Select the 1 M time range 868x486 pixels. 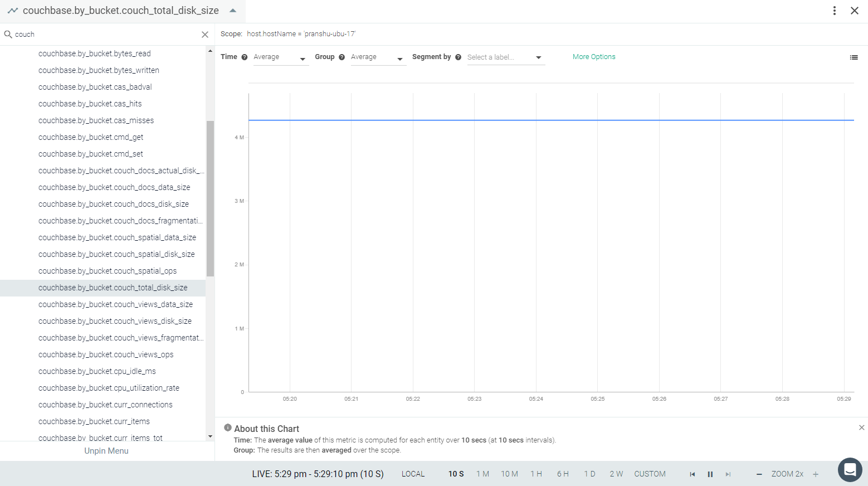pos(482,474)
